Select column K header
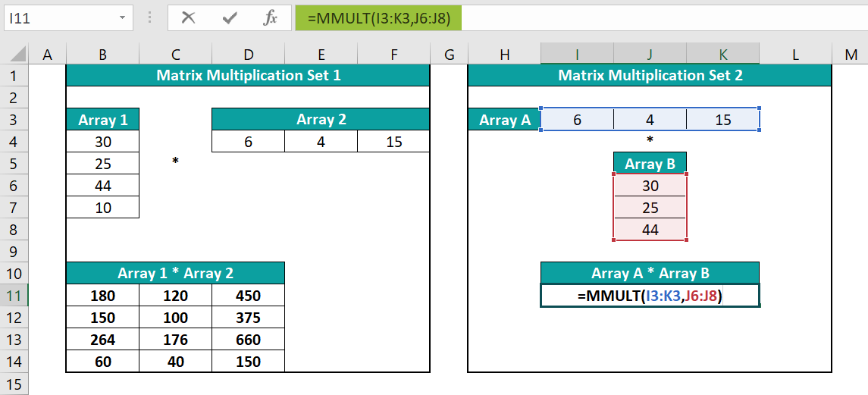The image size is (868, 395). pos(723,55)
